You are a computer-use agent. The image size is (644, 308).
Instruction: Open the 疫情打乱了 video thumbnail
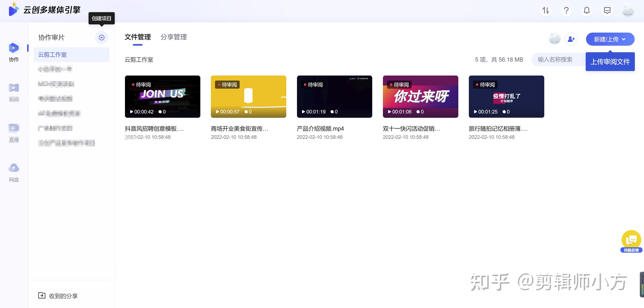(506, 97)
